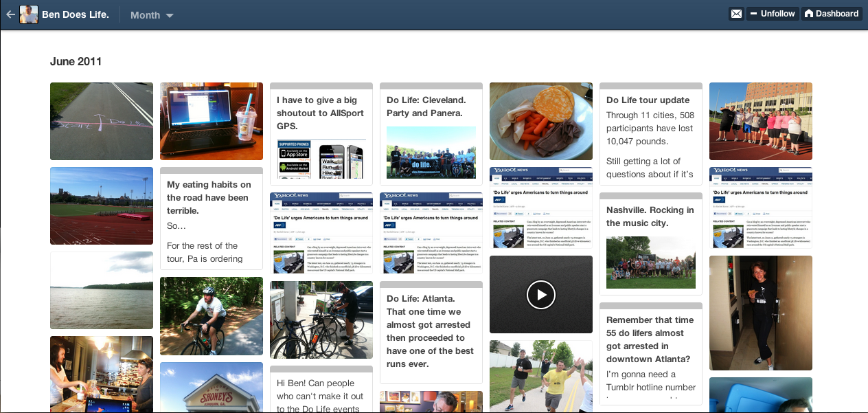The height and width of the screenshot is (413, 868).
Task: Click the June 2011 heading
Action: pos(76,61)
